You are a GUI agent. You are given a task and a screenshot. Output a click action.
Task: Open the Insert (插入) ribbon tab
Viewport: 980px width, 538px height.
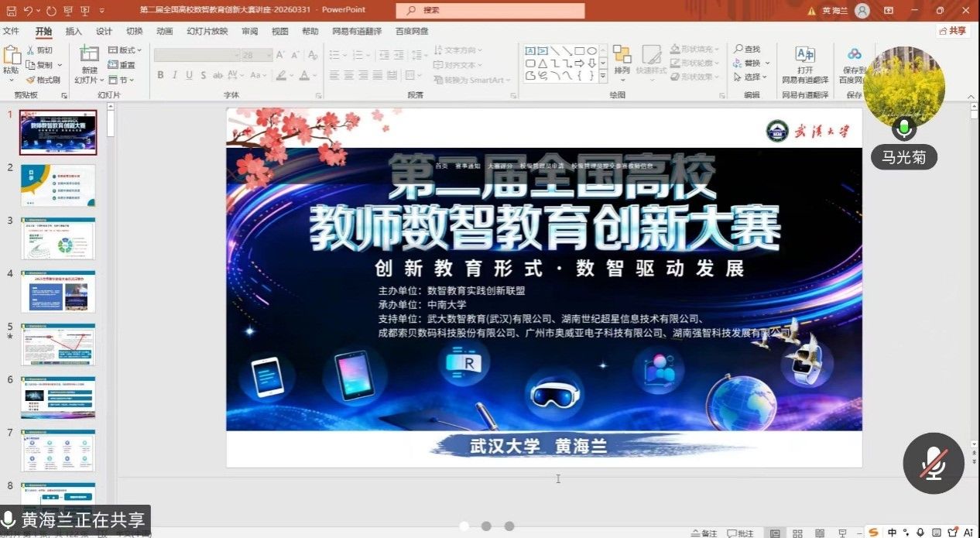74,32
